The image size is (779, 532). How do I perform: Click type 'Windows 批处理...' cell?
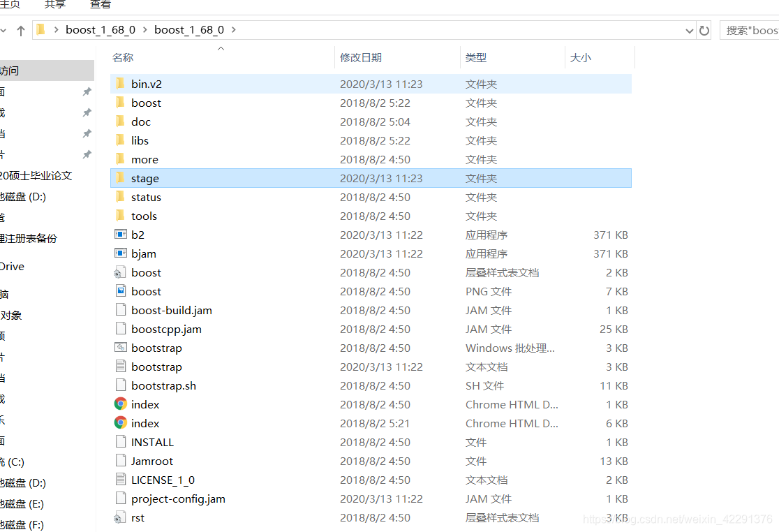pos(510,348)
